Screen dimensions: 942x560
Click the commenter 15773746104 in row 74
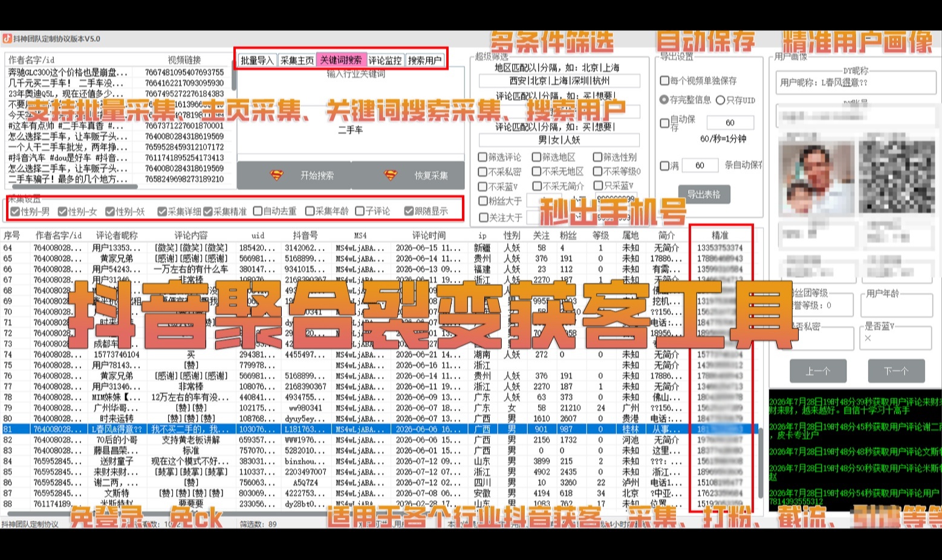click(116, 355)
